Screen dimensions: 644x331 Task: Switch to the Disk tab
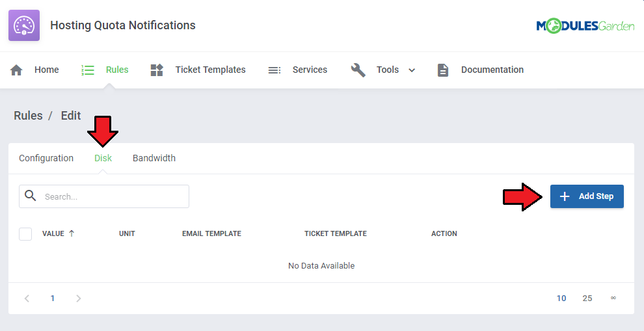click(x=103, y=158)
